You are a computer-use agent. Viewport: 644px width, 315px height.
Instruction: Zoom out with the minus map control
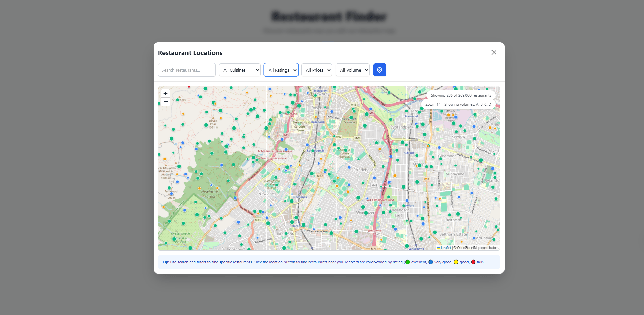[x=165, y=102]
